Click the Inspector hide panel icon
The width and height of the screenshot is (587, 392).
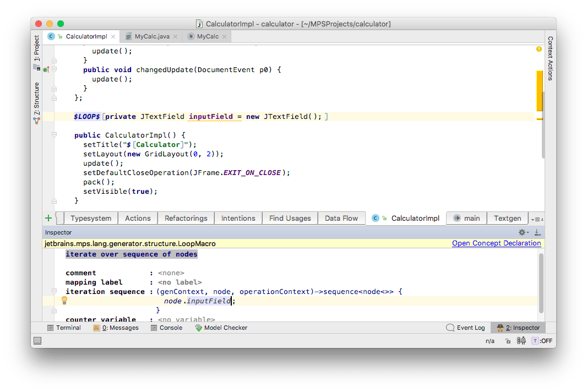click(537, 232)
